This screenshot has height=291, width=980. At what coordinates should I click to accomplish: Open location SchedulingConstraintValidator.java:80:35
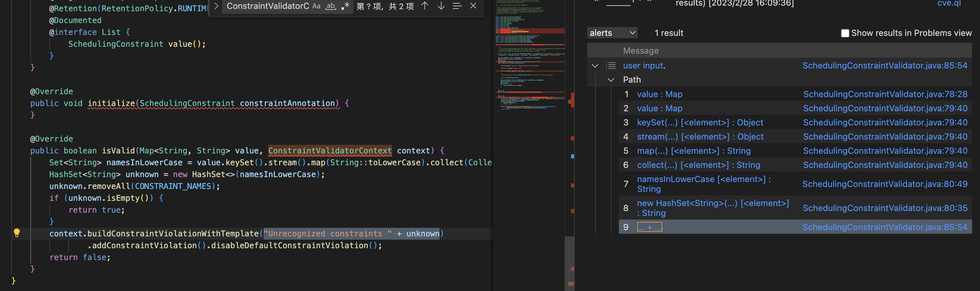[x=885, y=208]
